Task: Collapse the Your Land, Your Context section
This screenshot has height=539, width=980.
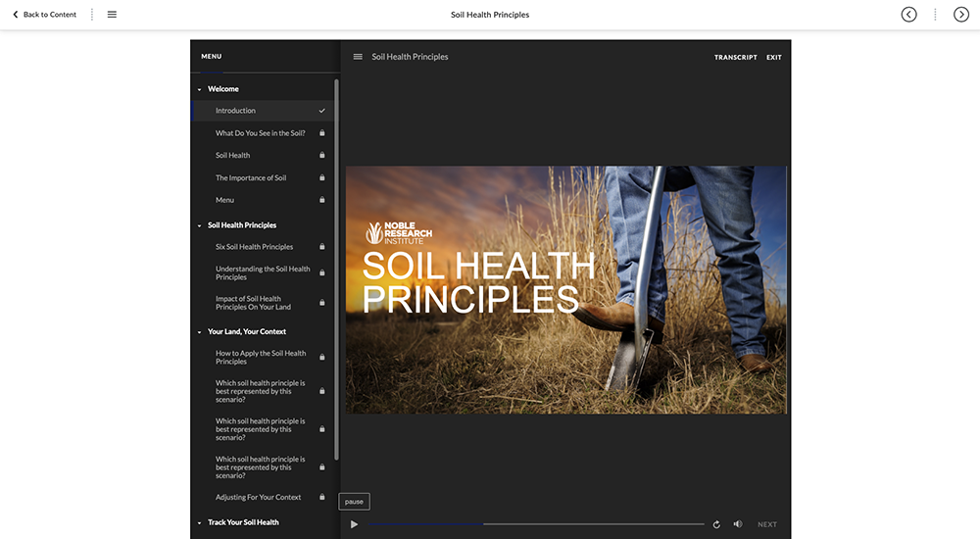Action: pyautogui.click(x=200, y=332)
